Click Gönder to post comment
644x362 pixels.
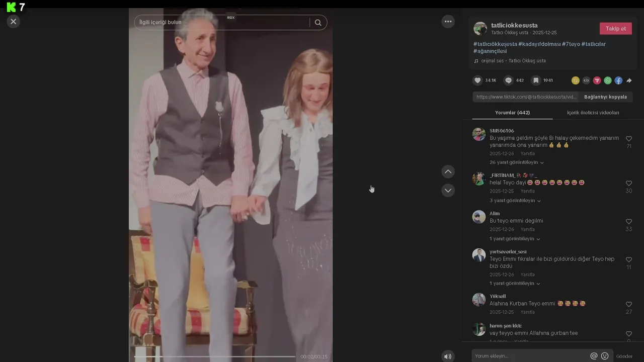624,356
